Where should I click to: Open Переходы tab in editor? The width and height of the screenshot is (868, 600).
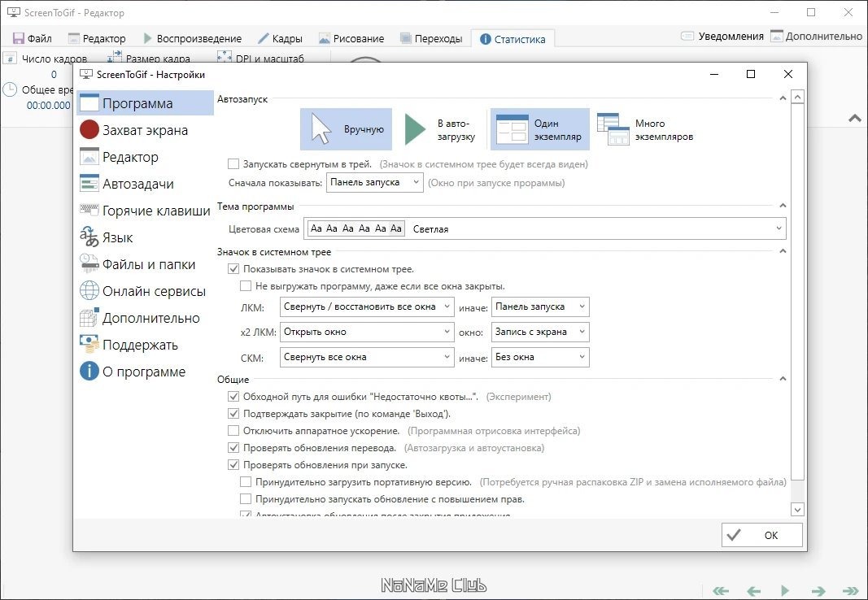click(x=431, y=38)
